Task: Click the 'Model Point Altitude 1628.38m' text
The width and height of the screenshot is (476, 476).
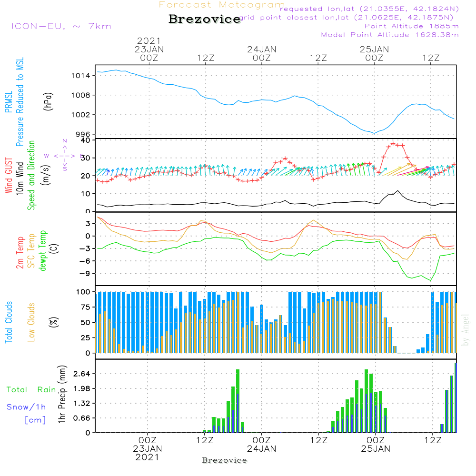Action: coord(390,35)
